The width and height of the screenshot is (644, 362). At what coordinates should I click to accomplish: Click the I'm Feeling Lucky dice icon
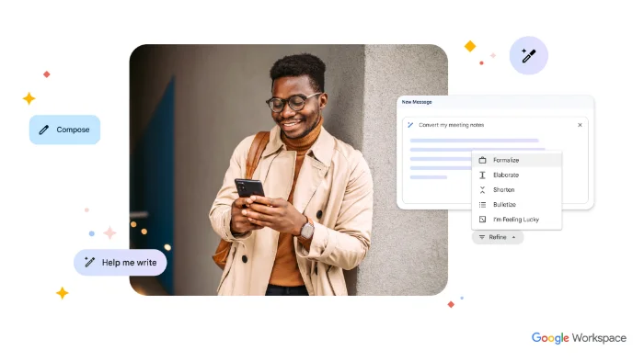coord(483,220)
